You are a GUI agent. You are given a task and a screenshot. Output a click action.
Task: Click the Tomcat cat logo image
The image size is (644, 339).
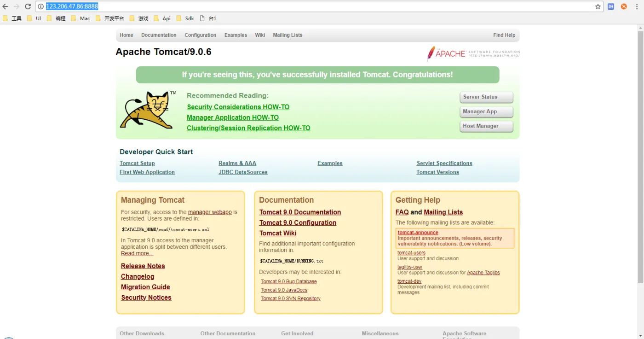click(x=148, y=110)
